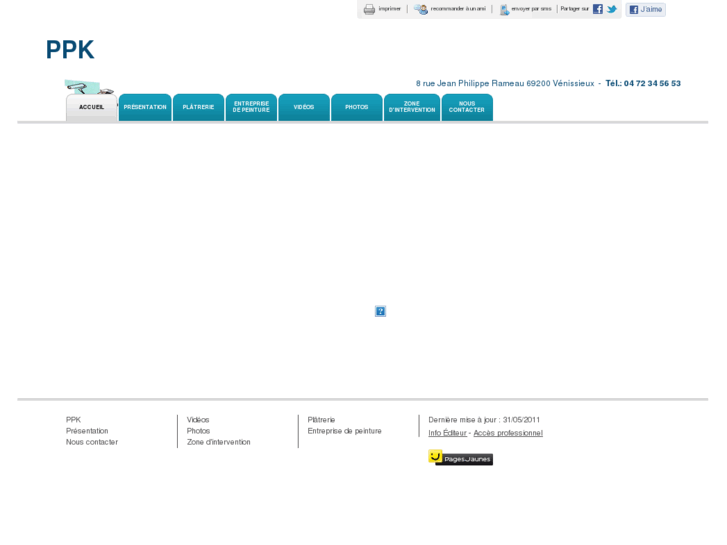Go to the Vidéos tab
The width and height of the screenshot is (727, 545).
pos(304,108)
